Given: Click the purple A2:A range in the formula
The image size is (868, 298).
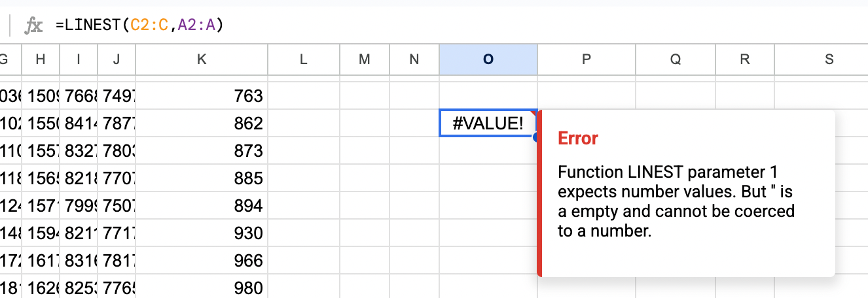Looking at the screenshot, I should (198, 25).
